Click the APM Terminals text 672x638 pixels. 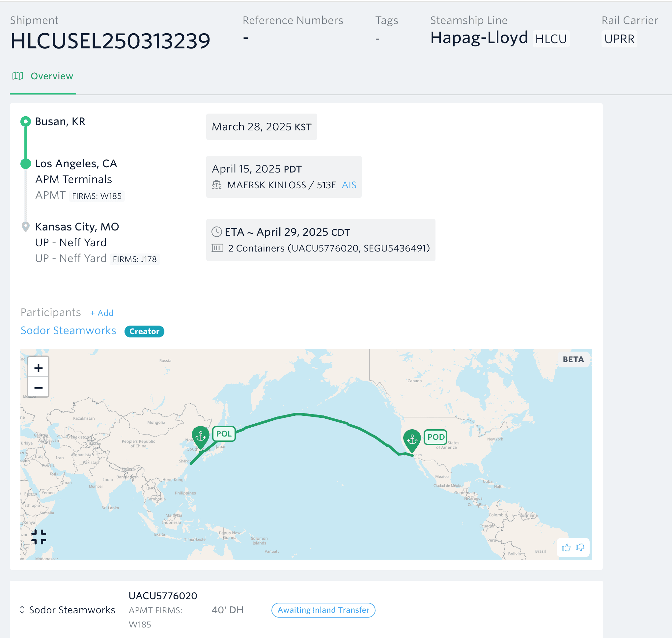73,179
